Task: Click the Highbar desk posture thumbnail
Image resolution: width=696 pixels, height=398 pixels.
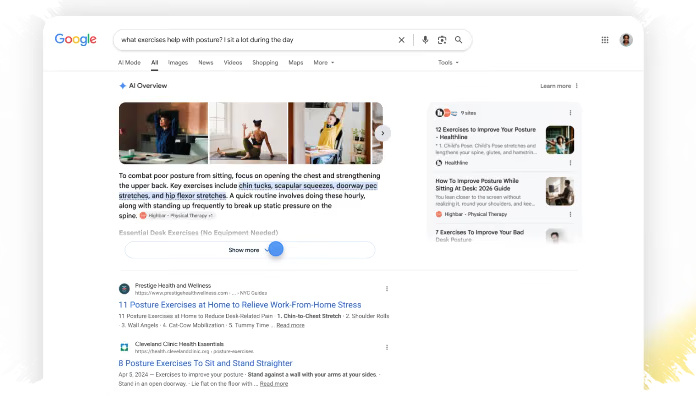Action: 560,191
